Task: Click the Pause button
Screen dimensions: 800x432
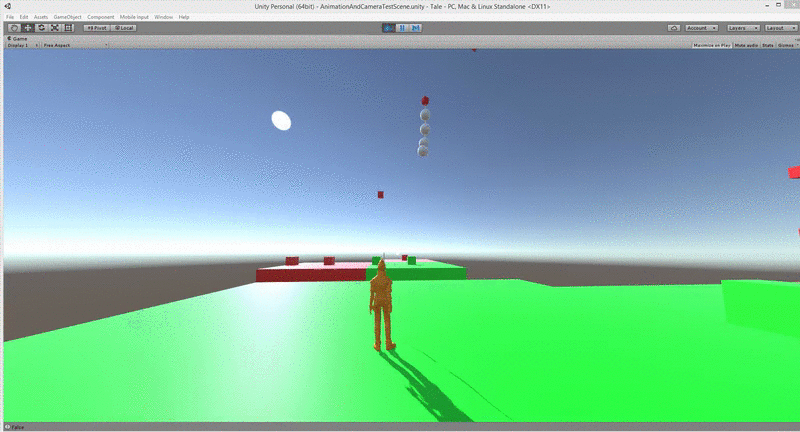Action: click(401, 28)
